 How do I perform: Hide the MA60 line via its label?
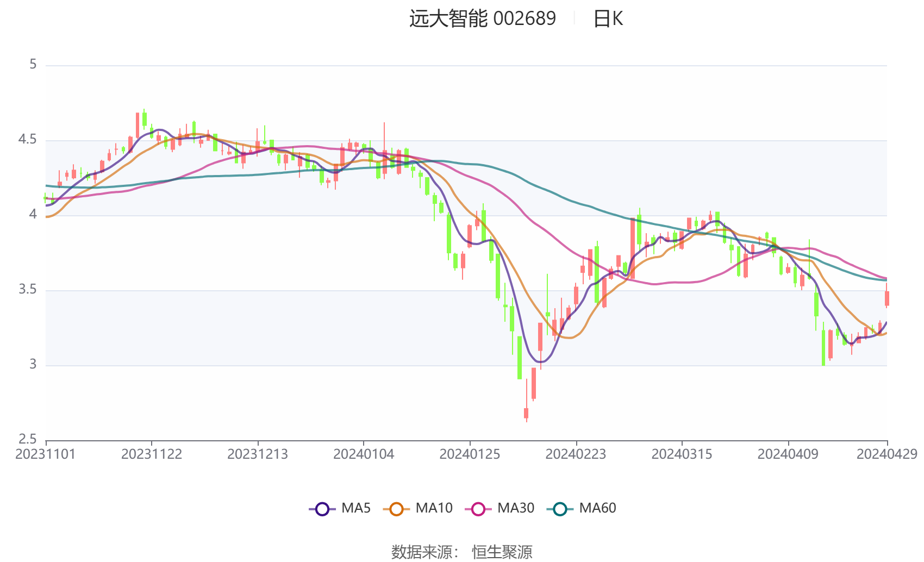pos(597,508)
